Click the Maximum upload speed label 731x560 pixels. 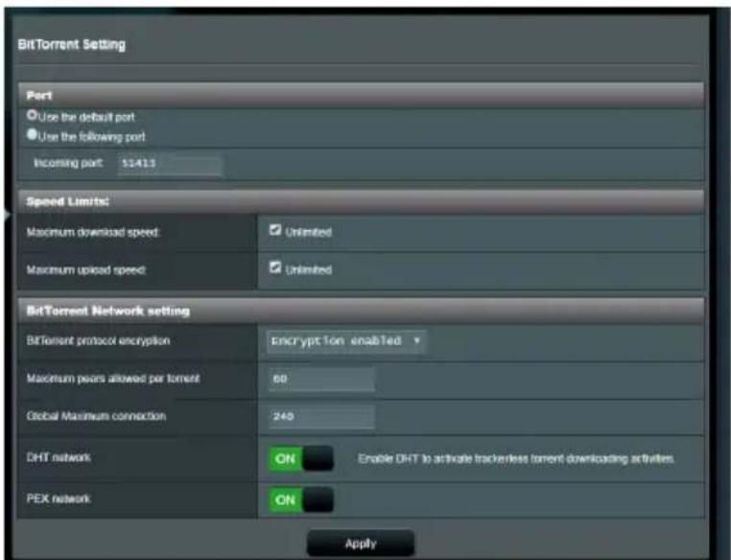click(x=86, y=269)
